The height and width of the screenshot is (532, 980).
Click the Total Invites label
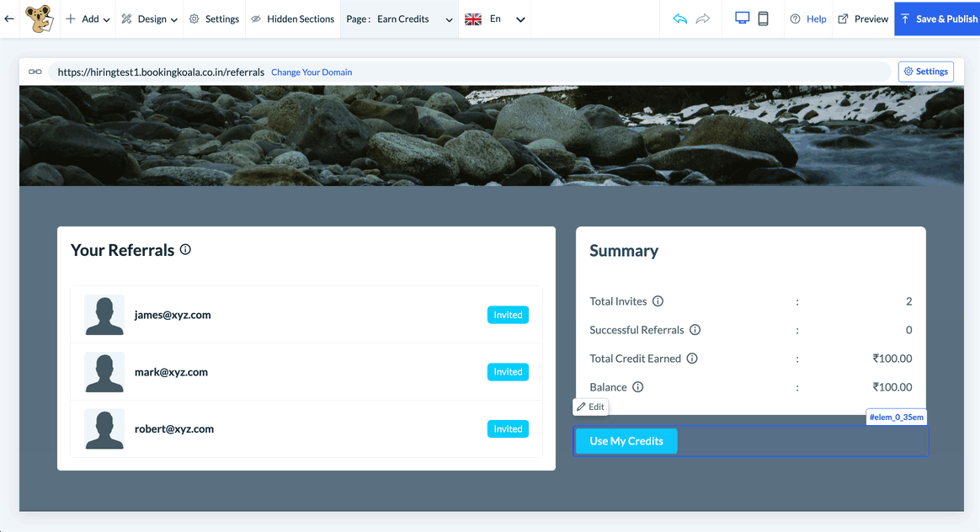[x=618, y=301]
